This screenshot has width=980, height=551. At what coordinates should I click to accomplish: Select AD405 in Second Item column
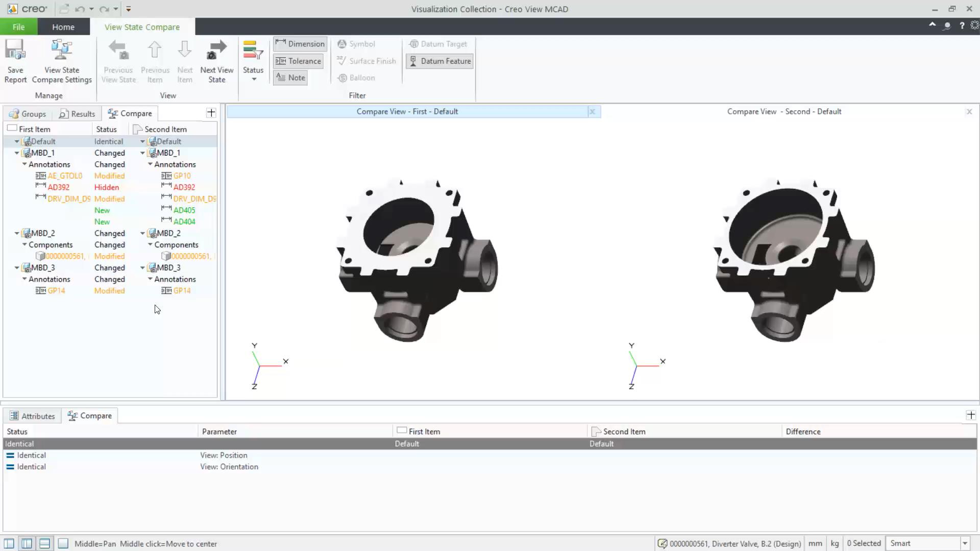point(184,210)
